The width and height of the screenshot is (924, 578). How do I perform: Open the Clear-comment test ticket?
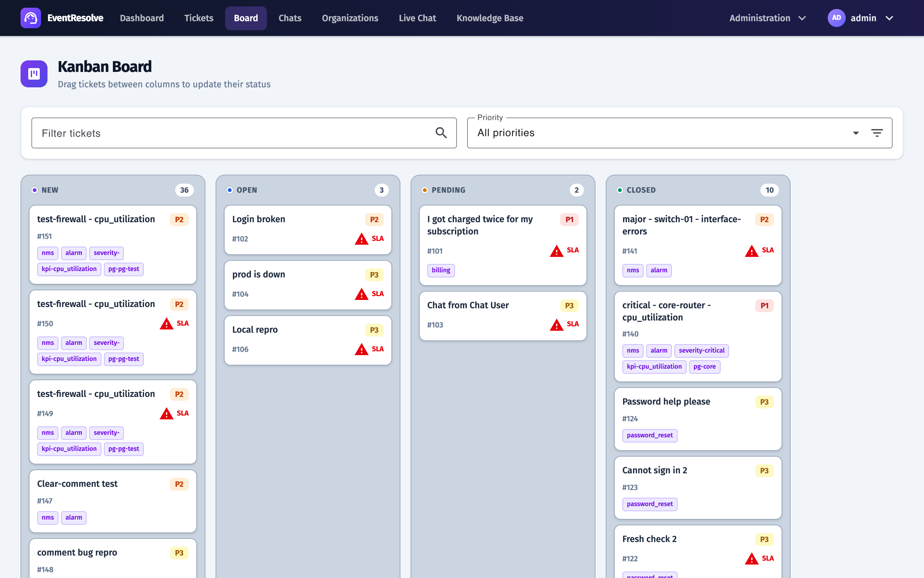[113, 501]
